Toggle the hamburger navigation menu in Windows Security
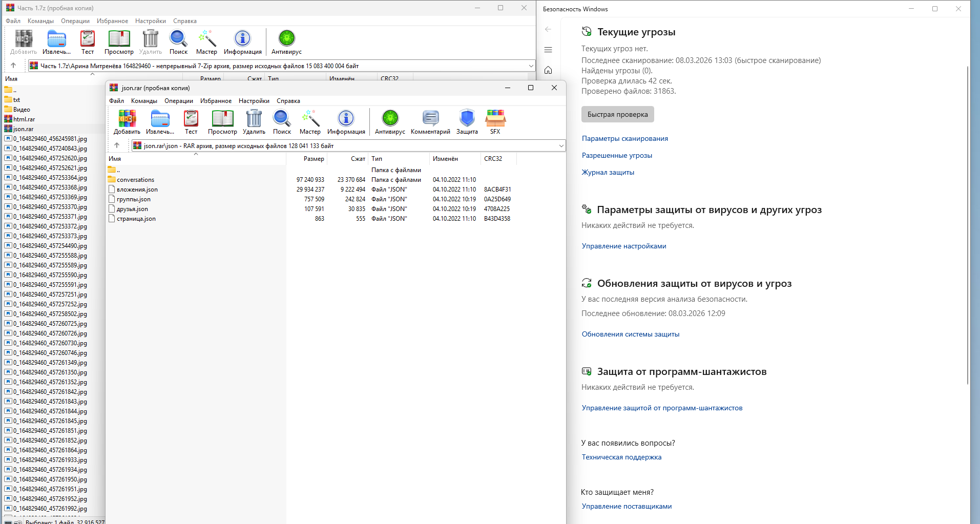The width and height of the screenshot is (980, 524). [x=548, y=50]
